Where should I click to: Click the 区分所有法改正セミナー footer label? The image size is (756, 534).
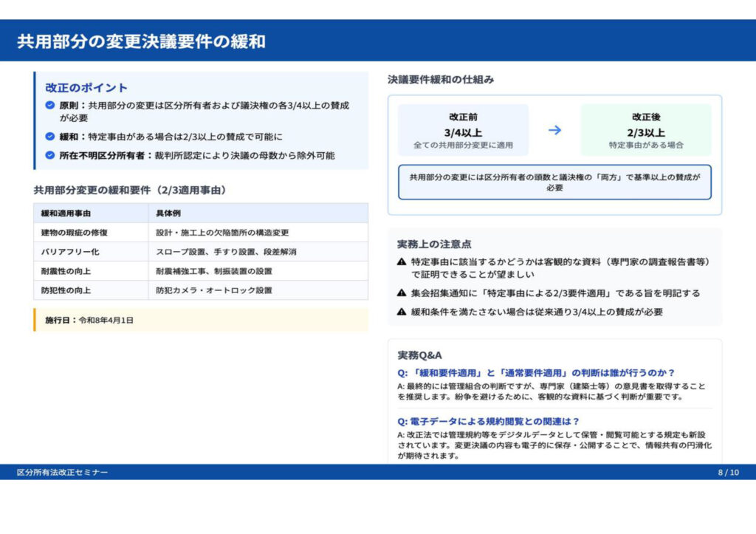[62, 472]
